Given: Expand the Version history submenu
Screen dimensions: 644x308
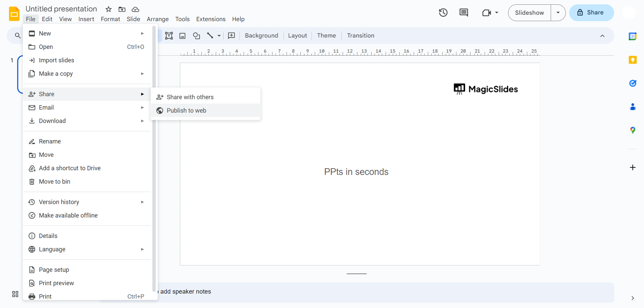Looking at the screenshot, I should coord(87,202).
